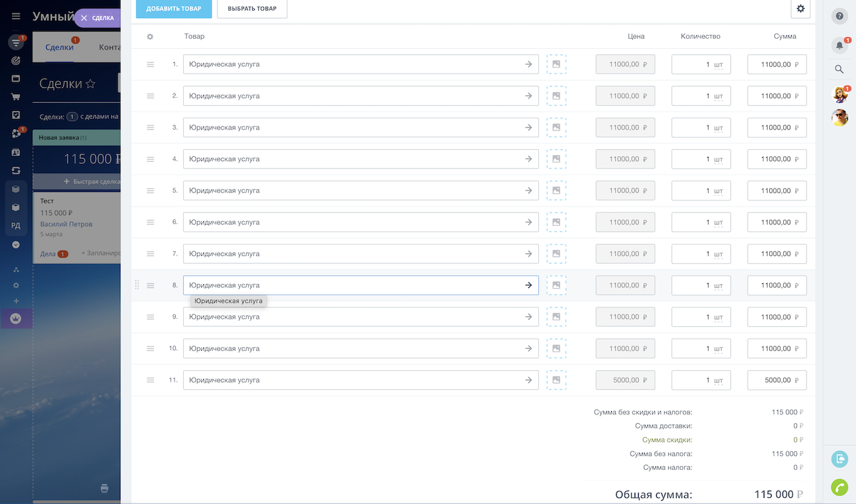This screenshot has height=504, width=856.
Task: Click the Новая заявка stage header
Action: click(x=76, y=138)
